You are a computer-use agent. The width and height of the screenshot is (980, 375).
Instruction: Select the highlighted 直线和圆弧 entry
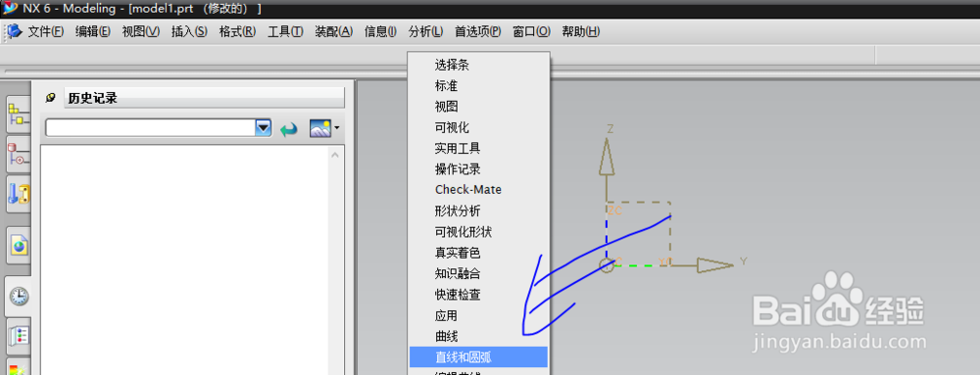478,357
